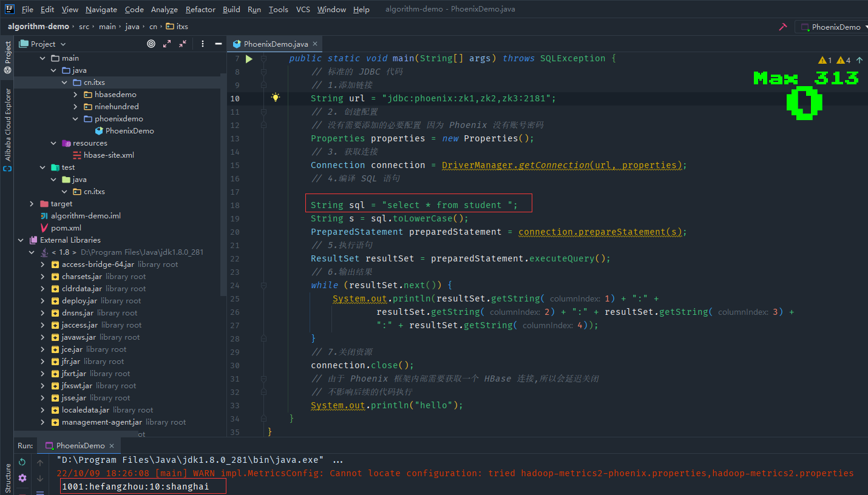This screenshot has height=495, width=868.
Task: Click down stack trace arrow in Run panel
Action: click(40, 478)
